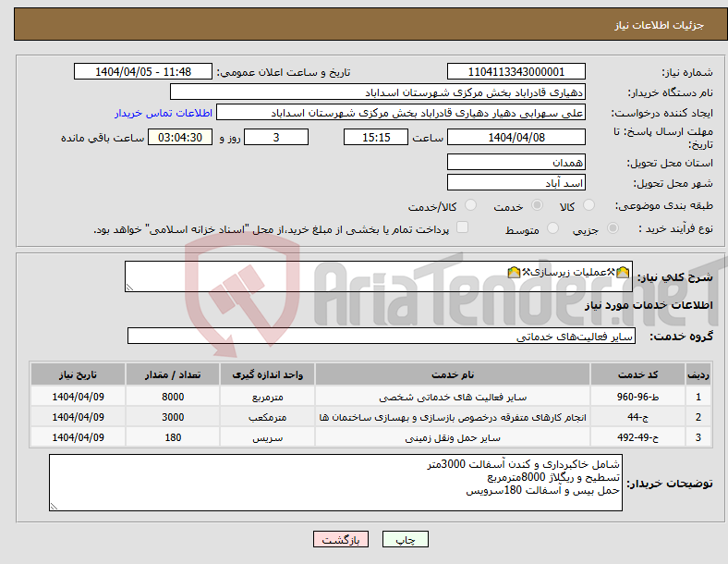Click the request creator name field

[401, 113]
